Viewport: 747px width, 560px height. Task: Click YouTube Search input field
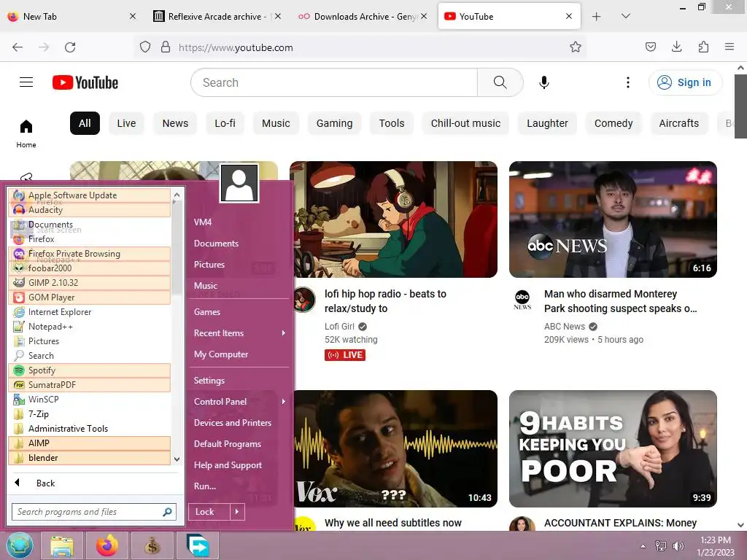pos(334,82)
